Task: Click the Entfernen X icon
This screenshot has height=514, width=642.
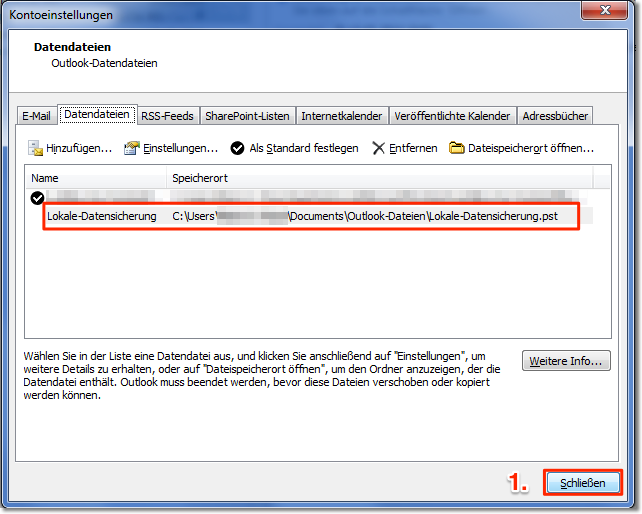Action: click(378, 148)
